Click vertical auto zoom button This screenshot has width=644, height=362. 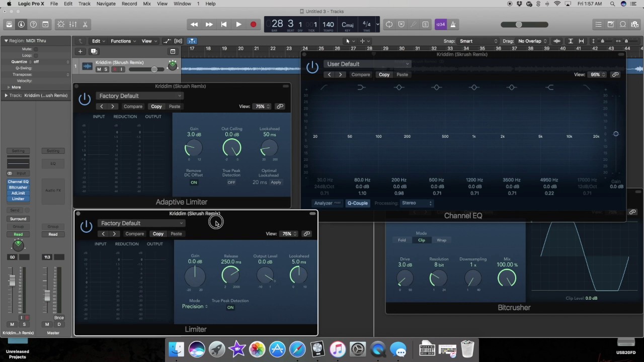click(x=571, y=41)
